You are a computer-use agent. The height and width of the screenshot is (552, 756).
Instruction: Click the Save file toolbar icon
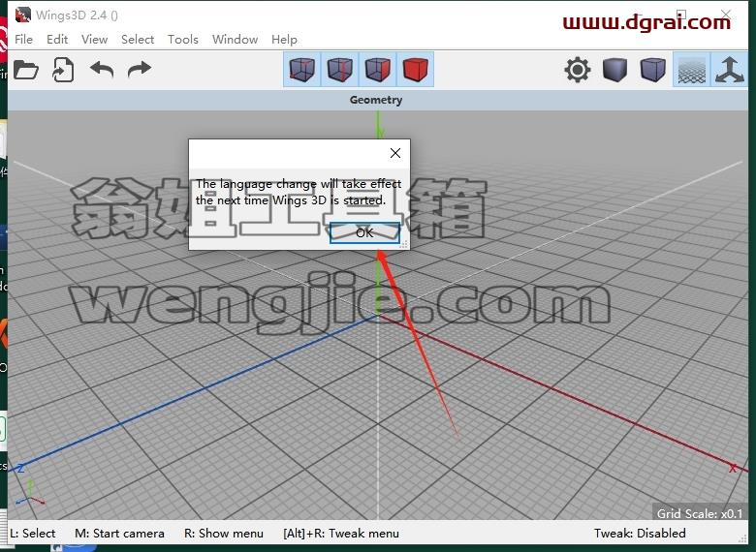click(63, 70)
